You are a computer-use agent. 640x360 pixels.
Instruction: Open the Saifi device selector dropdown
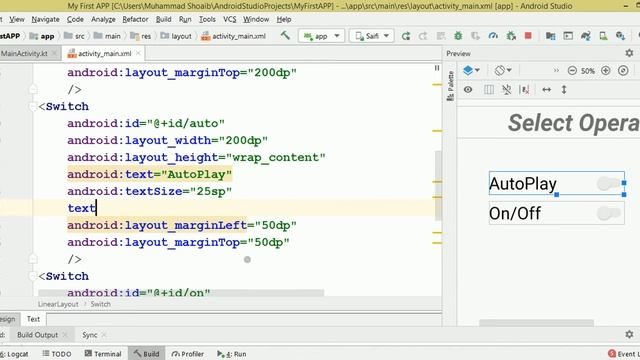coord(371,36)
